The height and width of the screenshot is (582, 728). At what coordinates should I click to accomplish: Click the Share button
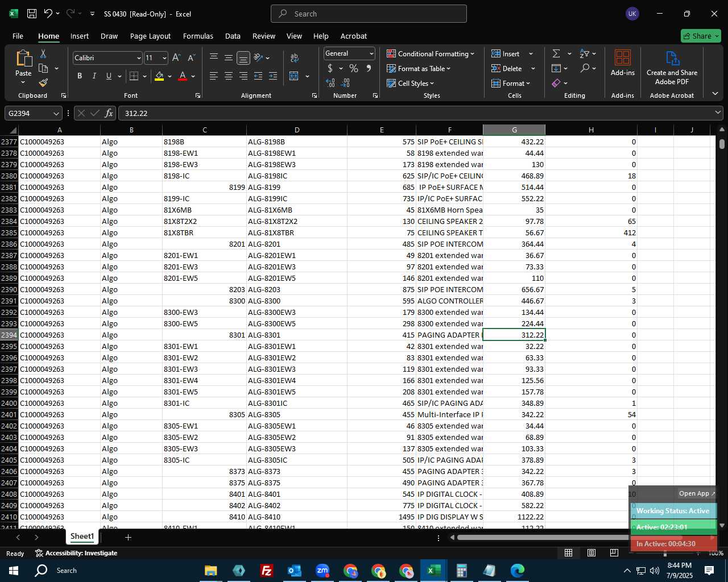click(x=701, y=36)
